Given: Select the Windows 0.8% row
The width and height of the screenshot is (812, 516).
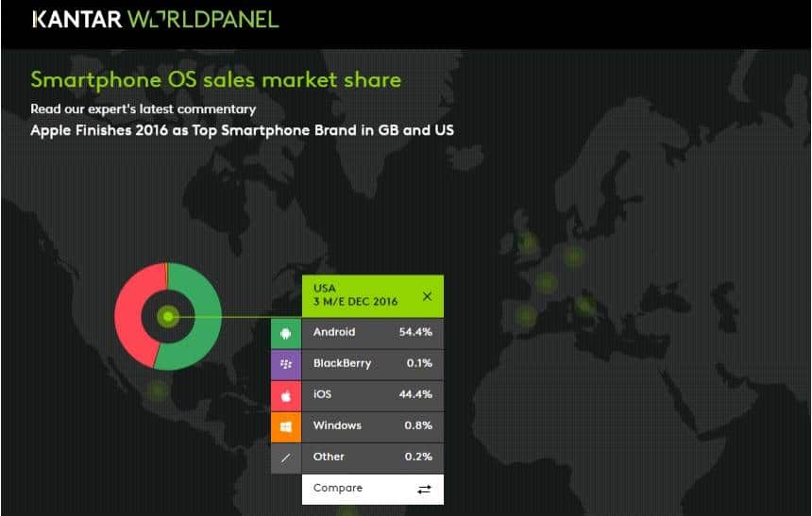Looking at the screenshot, I should click(x=357, y=427).
